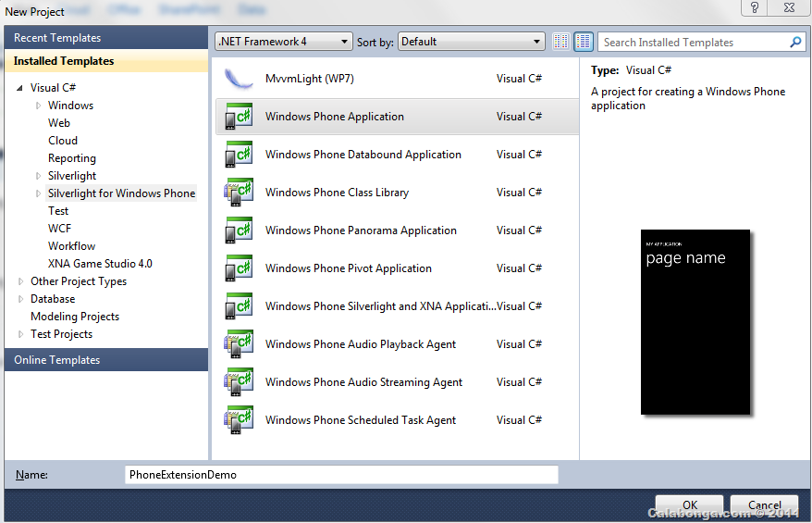Image resolution: width=812 pixels, height=523 pixels.
Task: Select 'Windows Phone Class Library' name
Action: pyautogui.click(x=338, y=193)
